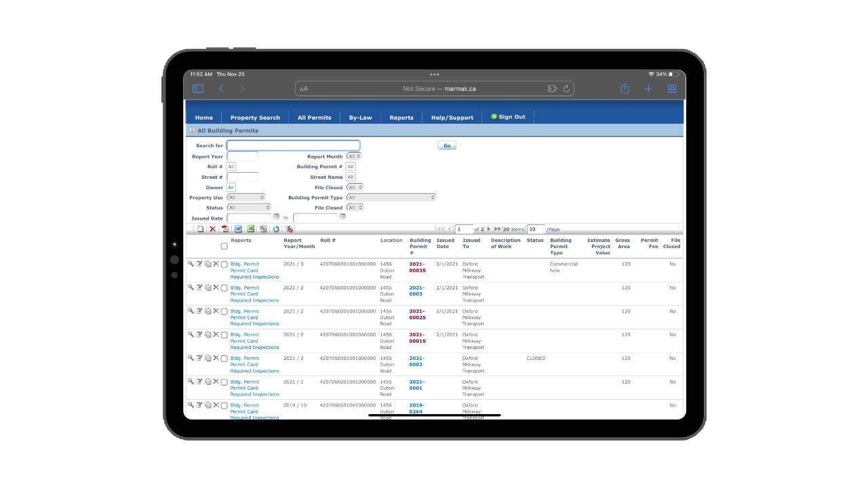Image resolution: width=868 pixels, height=488 pixels.
Task: Check the row checkbox for permit 2021-0002
Action: (x=224, y=359)
